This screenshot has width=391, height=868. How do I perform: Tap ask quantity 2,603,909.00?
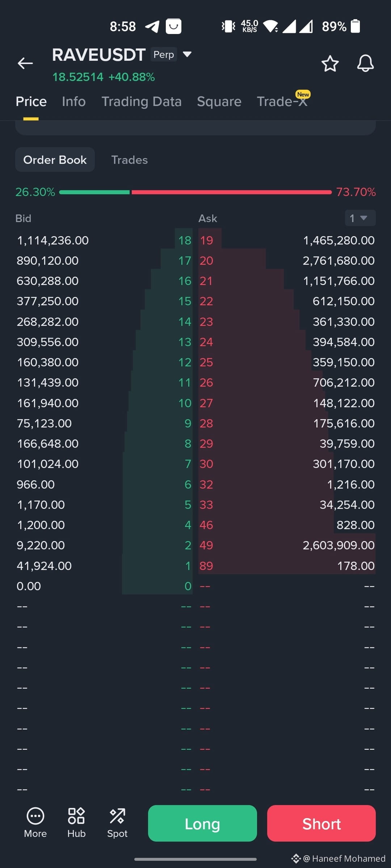339,545
